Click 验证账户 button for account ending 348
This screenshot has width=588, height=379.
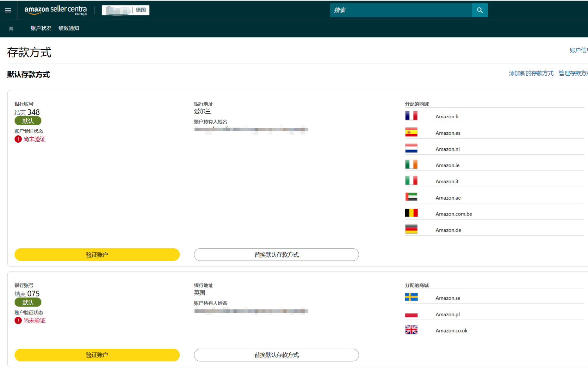pos(97,255)
